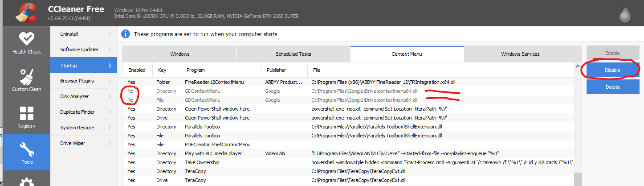Open the Options gear icon

[26, 182]
